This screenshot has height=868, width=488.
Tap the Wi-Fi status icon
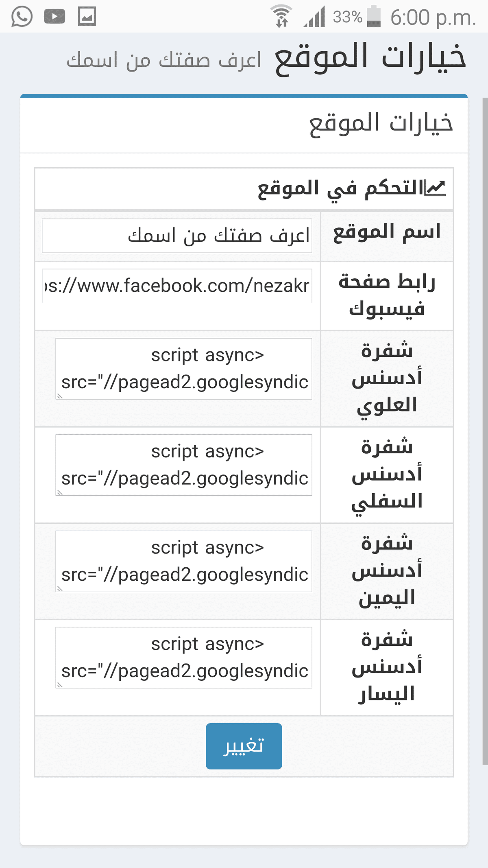click(281, 17)
